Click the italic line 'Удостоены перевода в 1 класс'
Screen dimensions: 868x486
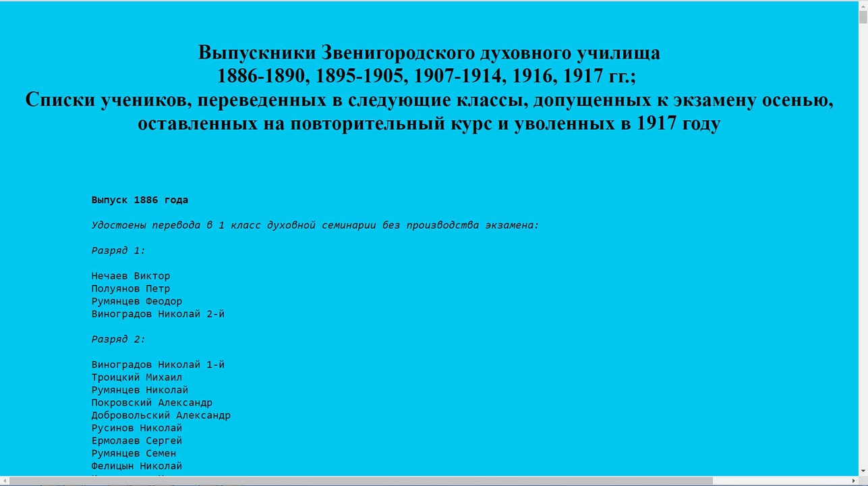[x=315, y=225]
